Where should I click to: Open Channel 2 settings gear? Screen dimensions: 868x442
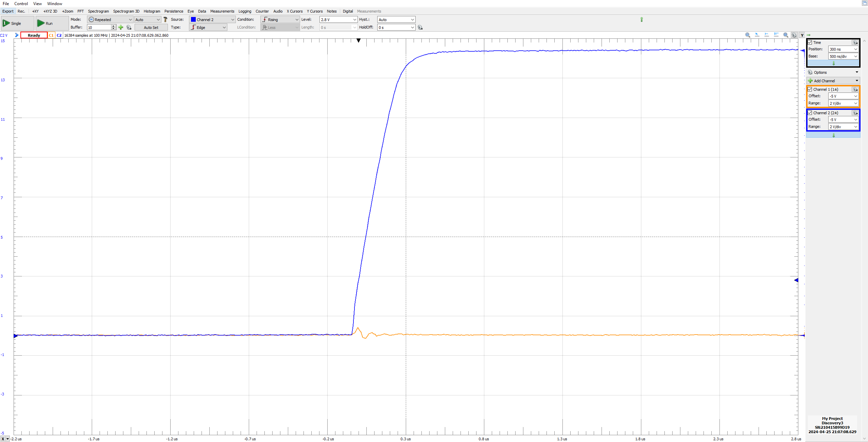pos(855,113)
